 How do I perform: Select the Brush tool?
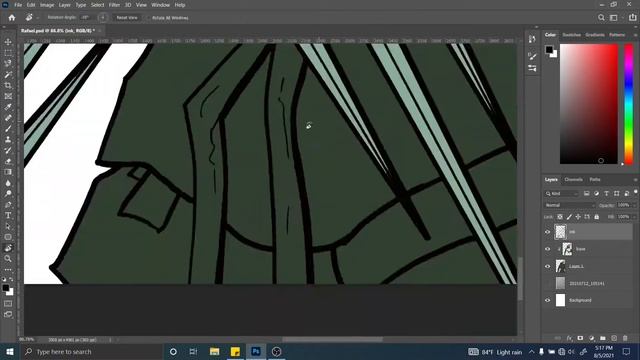pos(8,129)
